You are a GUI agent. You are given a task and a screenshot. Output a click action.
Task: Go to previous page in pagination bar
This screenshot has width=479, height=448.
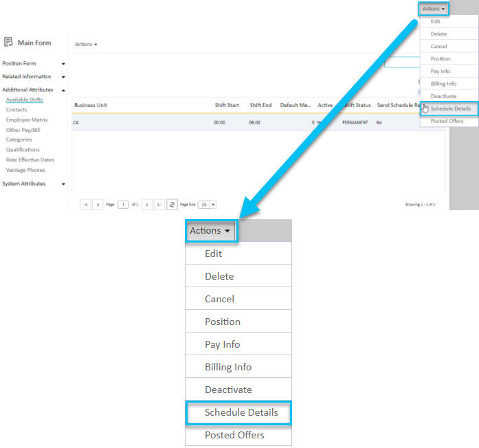tap(98, 205)
